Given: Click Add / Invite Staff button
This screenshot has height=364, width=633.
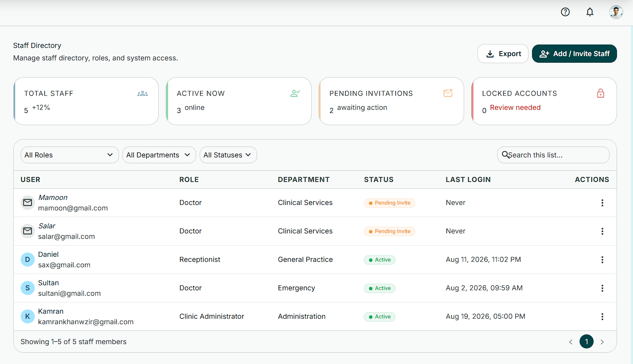Looking at the screenshot, I should coord(574,54).
